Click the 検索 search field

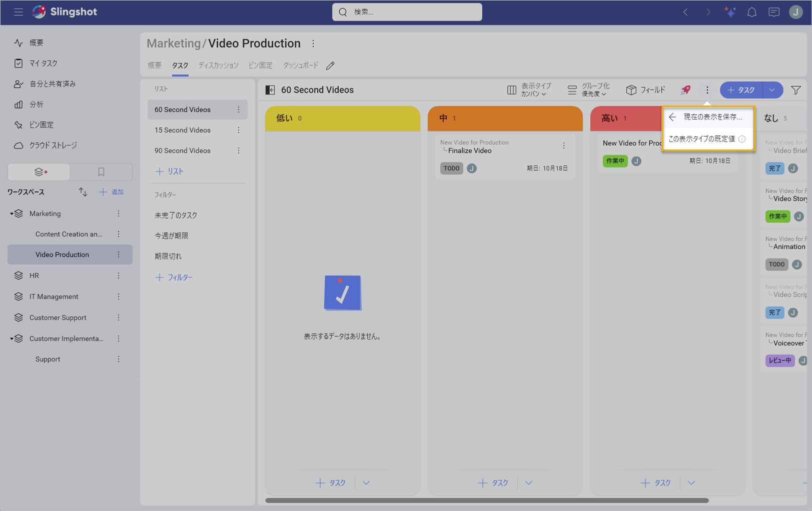pos(407,11)
